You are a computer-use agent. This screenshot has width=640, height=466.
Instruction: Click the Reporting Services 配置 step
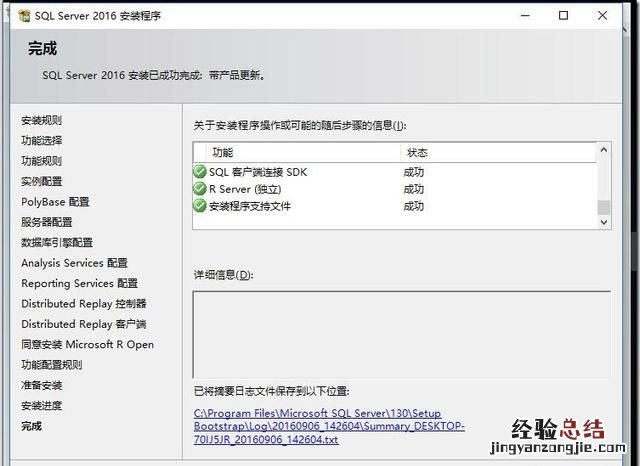click(79, 283)
